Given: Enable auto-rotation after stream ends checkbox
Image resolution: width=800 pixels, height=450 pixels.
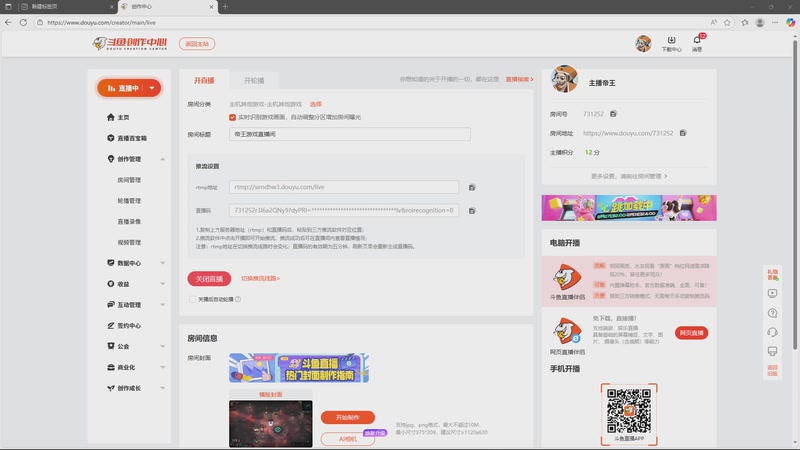Looking at the screenshot, I should pos(192,299).
